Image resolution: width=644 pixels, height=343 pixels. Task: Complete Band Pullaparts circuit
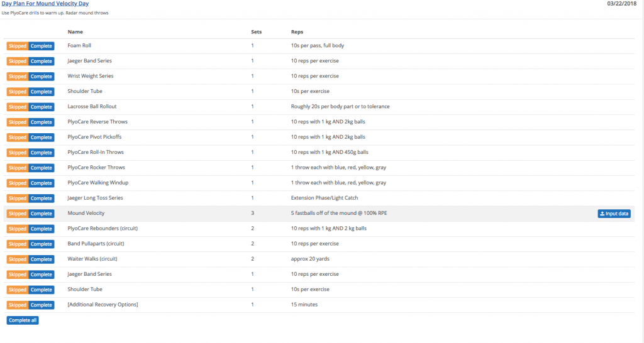(42, 244)
